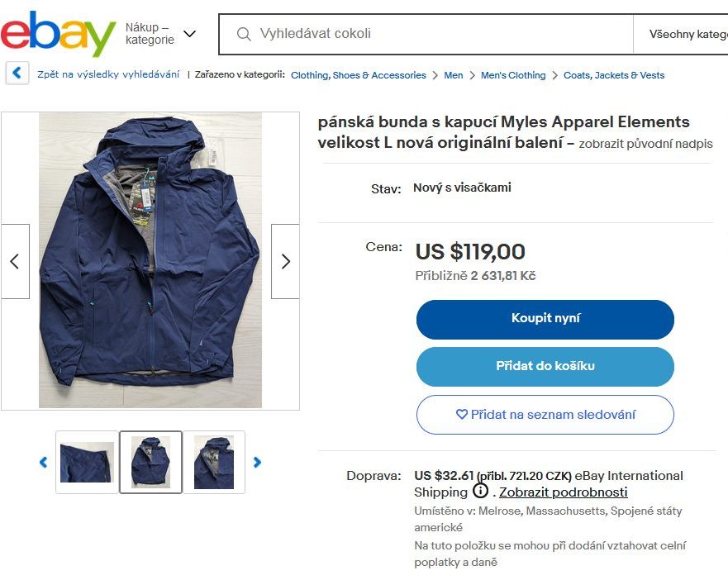Click the search magnifying glass icon

coord(243,34)
